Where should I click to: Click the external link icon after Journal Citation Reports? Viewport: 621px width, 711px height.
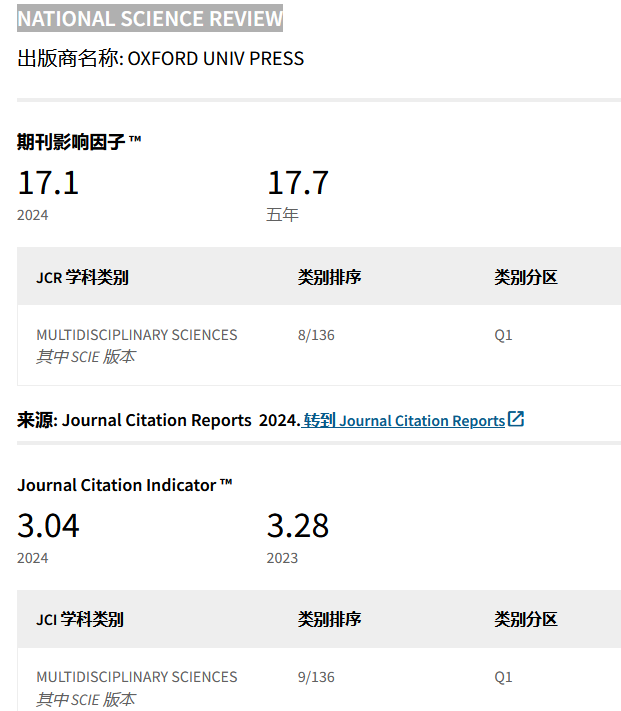516,419
